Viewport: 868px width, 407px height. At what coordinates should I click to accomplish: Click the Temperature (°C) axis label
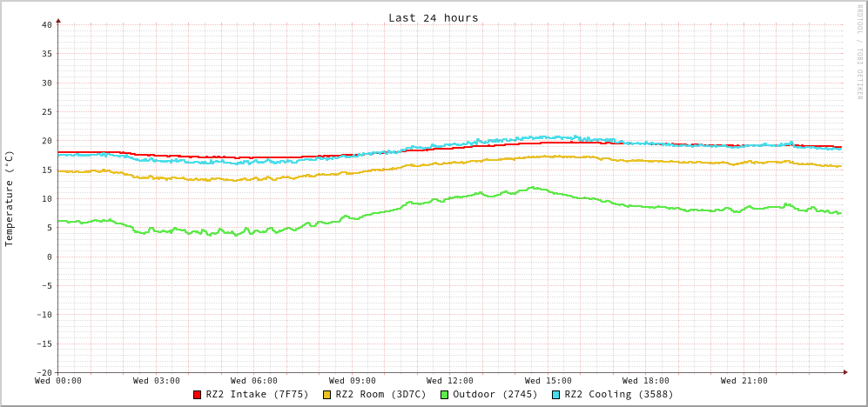point(10,198)
